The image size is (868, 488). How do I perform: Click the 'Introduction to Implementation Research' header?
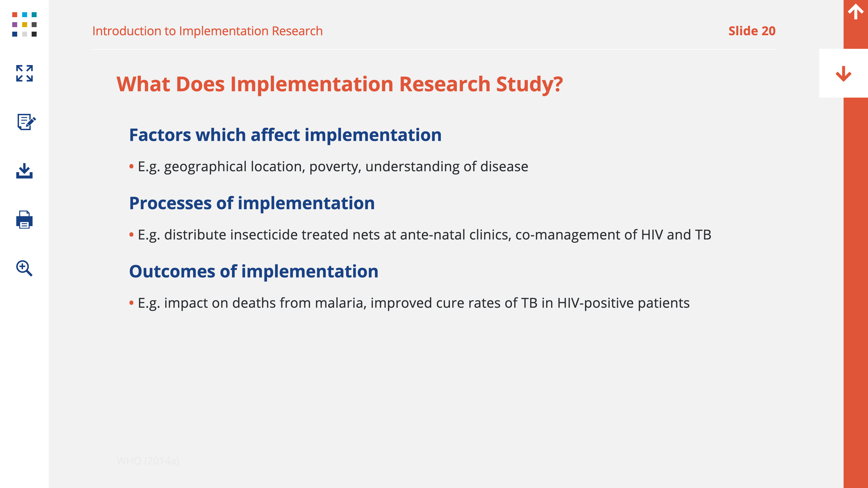(x=207, y=31)
